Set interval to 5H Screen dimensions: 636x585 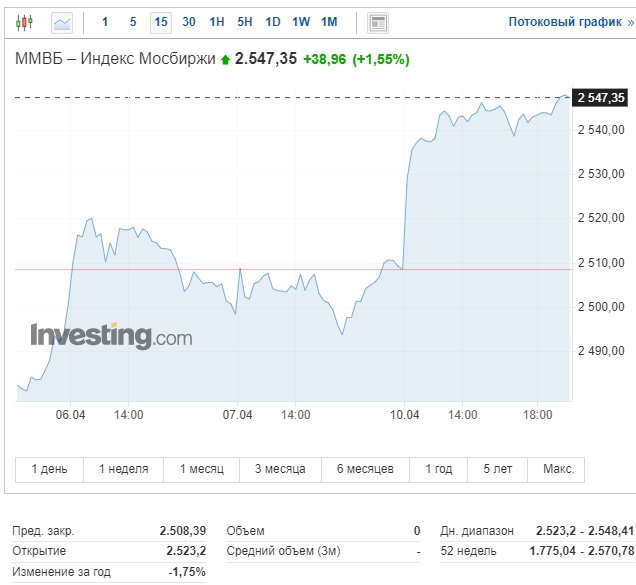click(x=245, y=21)
